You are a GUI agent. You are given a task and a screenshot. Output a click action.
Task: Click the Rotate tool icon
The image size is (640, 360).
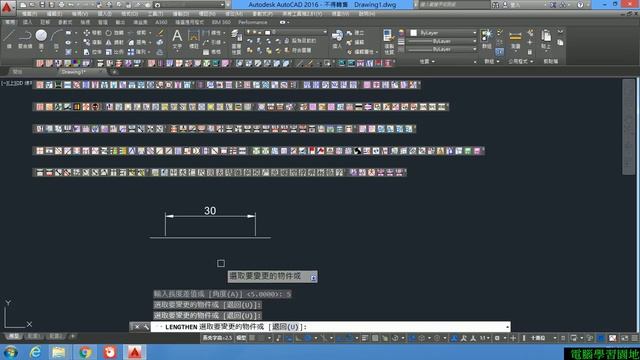[109, 33]
